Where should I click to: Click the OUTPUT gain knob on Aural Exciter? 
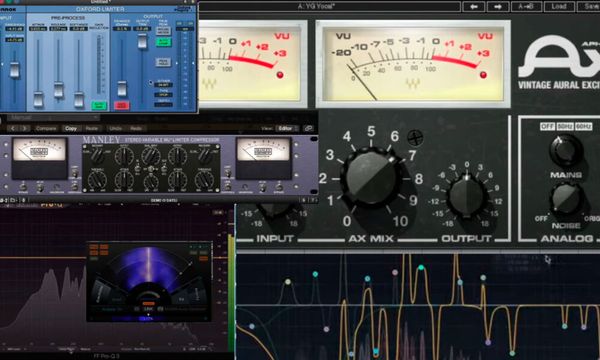[x=466, y=196]
